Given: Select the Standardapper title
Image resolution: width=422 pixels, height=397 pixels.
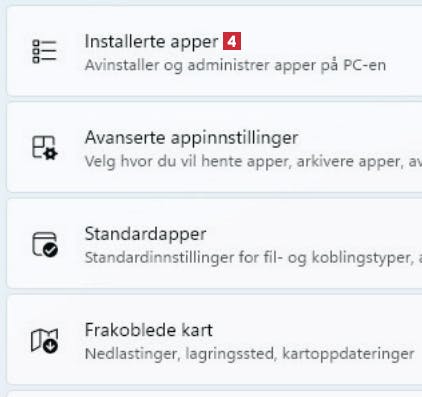Looking at the screenshot, I should [145, 234].
